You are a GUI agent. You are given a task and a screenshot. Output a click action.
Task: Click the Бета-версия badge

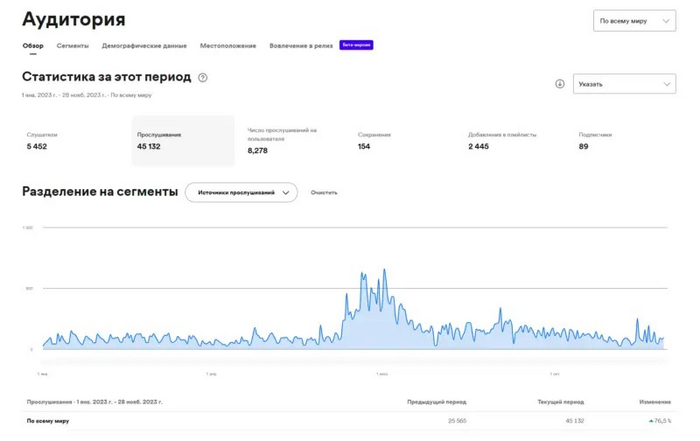(x=356, y=45)
